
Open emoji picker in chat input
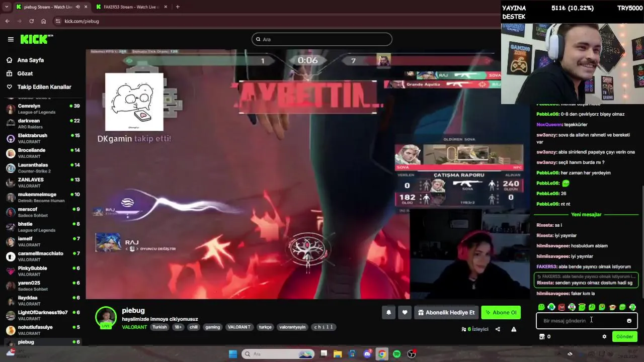pyautogui.click(x=629, y=321)
